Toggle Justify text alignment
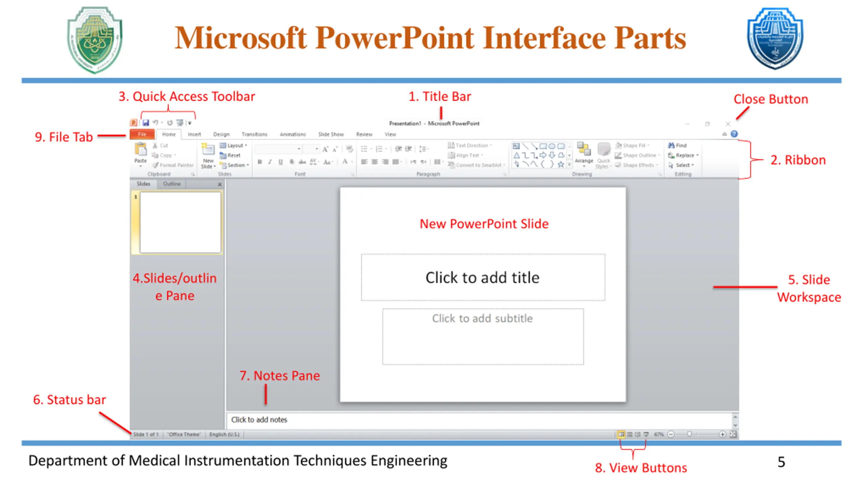Image resolution: width=868 pixels, height=488 pixels. pos(396,162)
